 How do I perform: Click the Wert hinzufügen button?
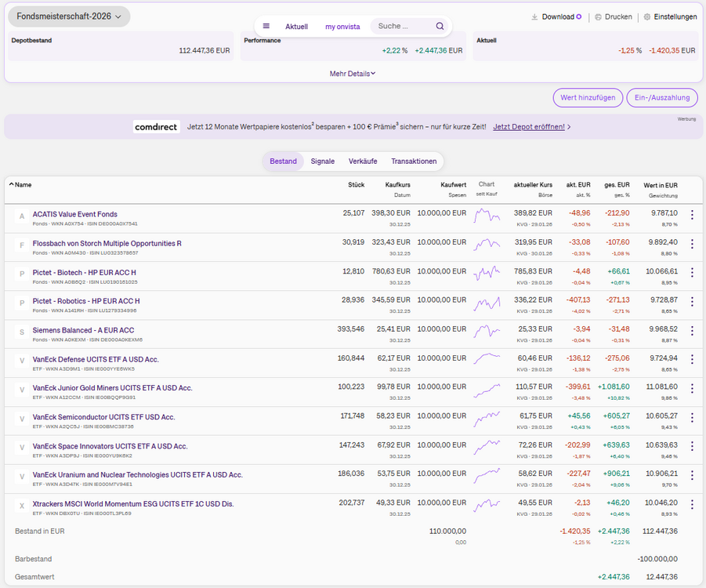(588, 98)
